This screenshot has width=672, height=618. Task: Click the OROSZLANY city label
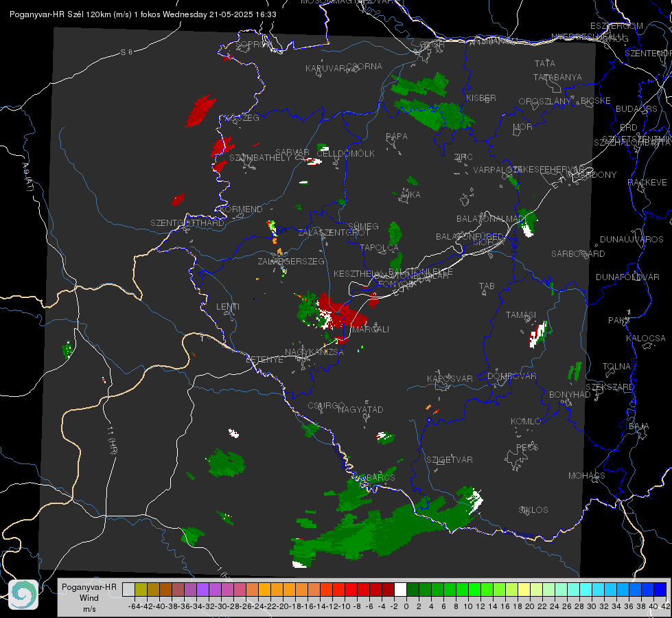pyautogui.click(x=545, y=101)
